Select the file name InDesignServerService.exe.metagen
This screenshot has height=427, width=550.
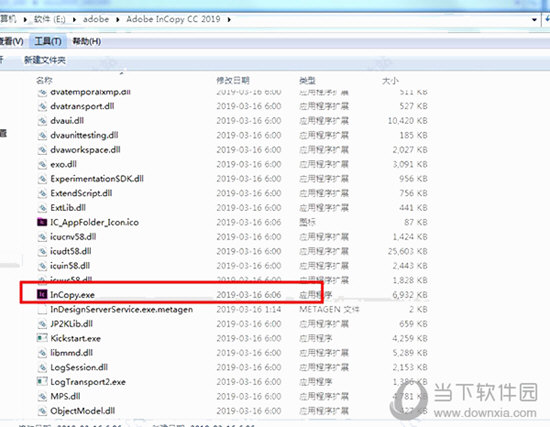click(x=122, y=309)
